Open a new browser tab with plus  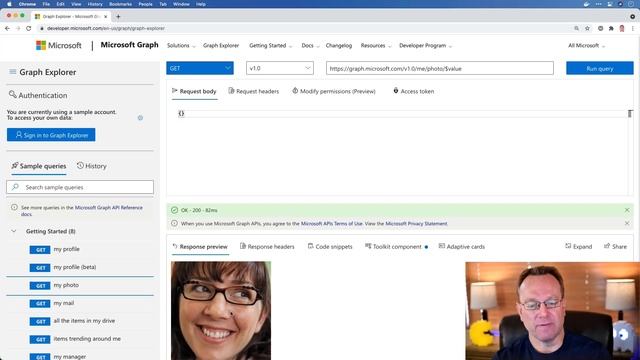pos(118,17)
